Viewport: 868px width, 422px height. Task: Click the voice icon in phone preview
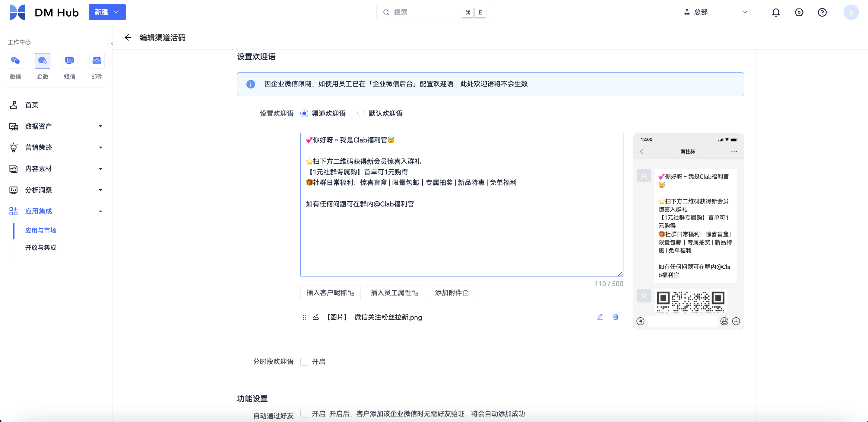pyautogui.click(x=640, y=321)
